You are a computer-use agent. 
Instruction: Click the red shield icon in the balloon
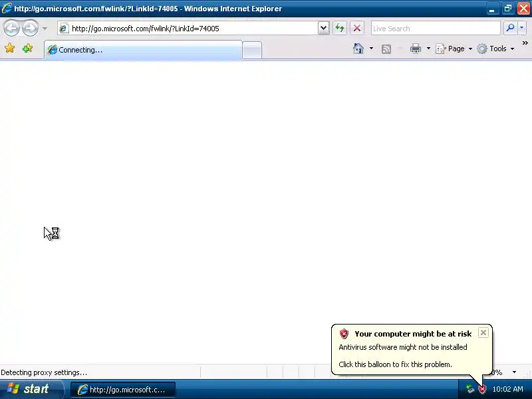click(x=344, y=334)
